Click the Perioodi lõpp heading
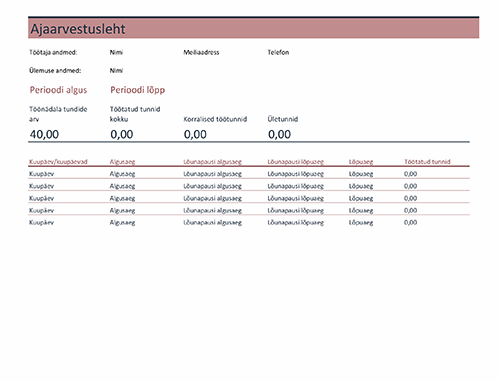The height and width of the screenshot is (382, 498). (x=138, y=90)
